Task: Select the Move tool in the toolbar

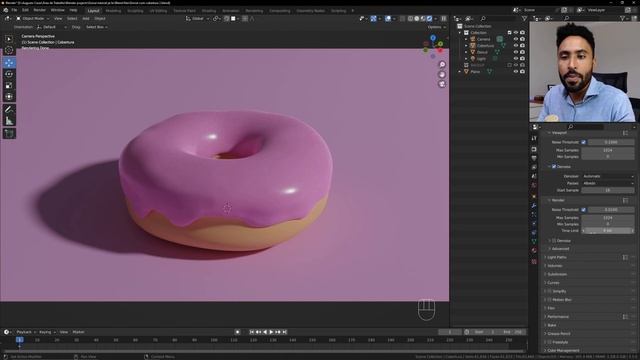Action: click(x=9, y=63)
